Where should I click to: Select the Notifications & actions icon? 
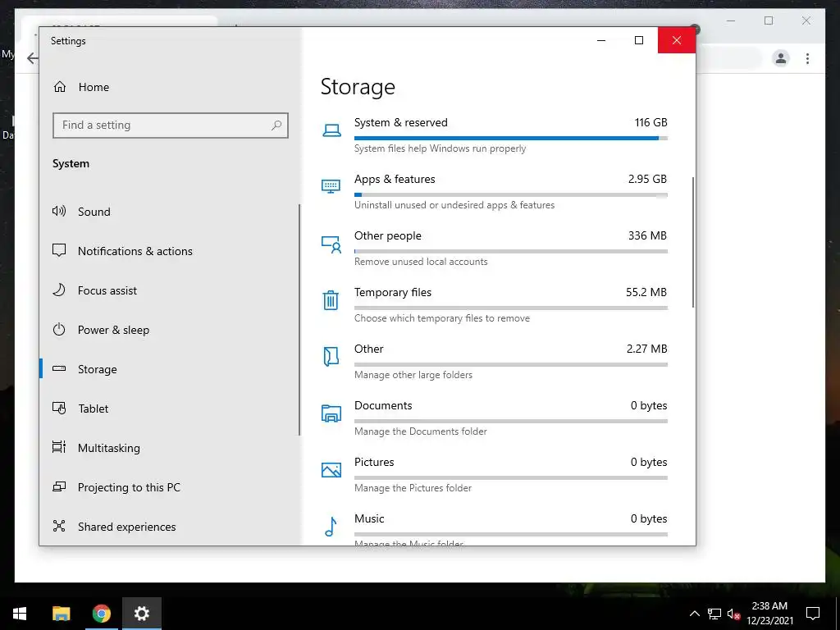point(59,250)
